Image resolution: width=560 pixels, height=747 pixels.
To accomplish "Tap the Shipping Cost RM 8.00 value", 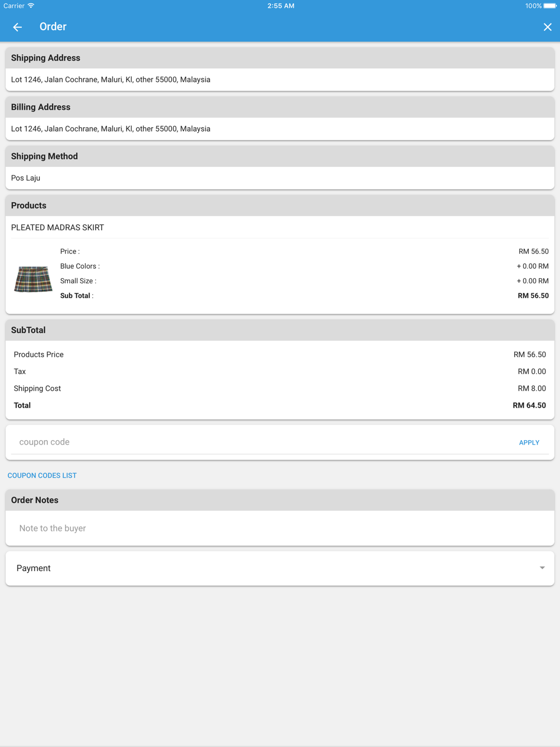I will pyautogui.click(x=531, y=388).
